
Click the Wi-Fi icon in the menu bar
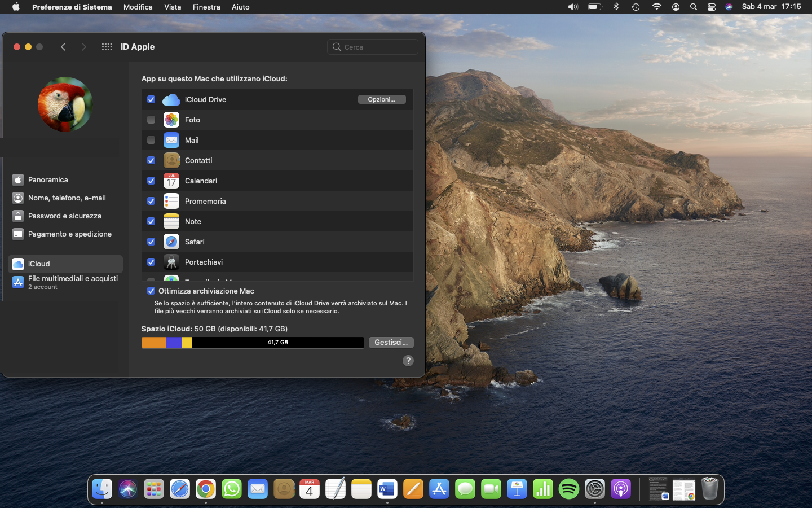point(657,7)
